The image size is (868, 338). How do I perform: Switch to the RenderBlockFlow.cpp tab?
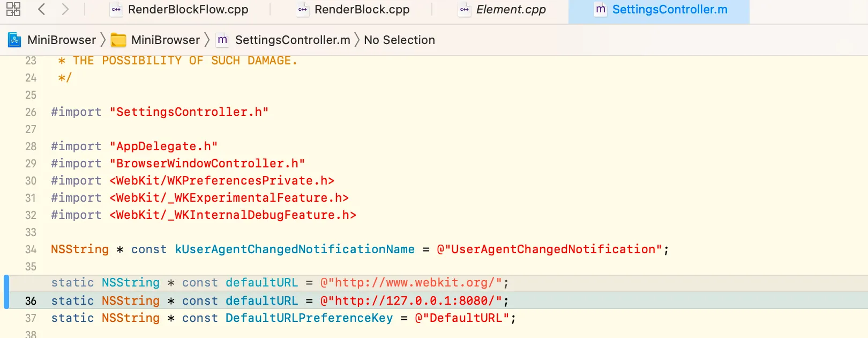coord(188,10)
